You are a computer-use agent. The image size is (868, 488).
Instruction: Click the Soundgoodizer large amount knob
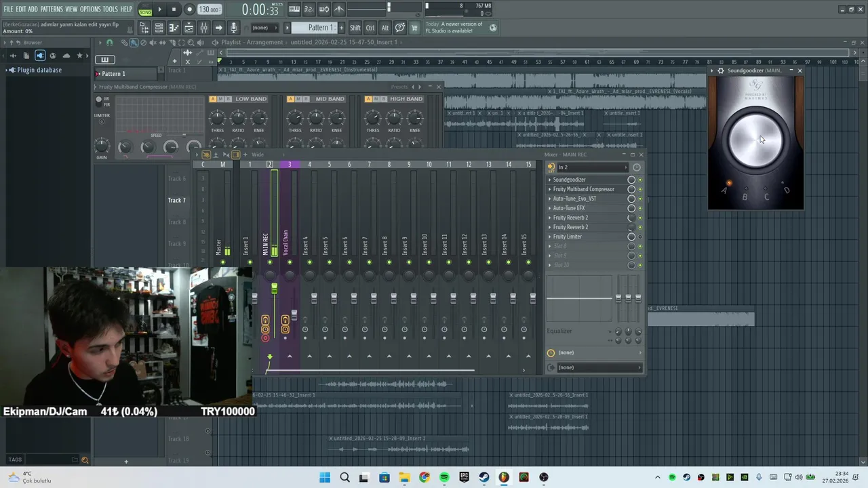pos(756,140)
